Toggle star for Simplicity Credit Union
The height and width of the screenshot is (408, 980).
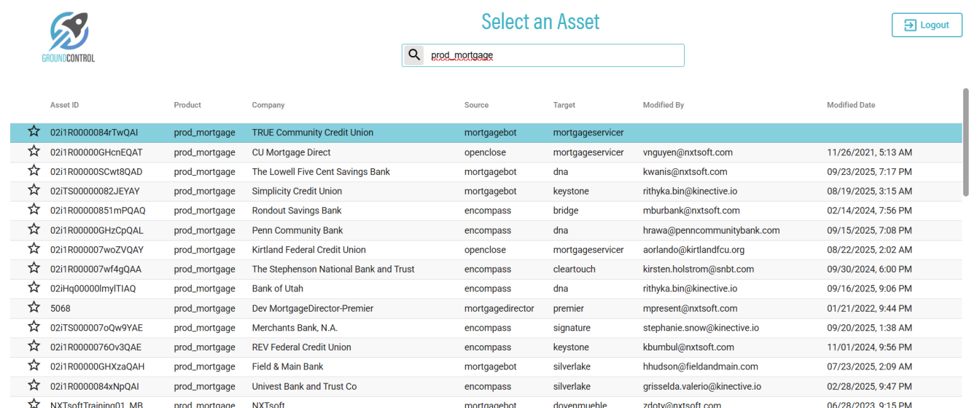click(34, 191)
